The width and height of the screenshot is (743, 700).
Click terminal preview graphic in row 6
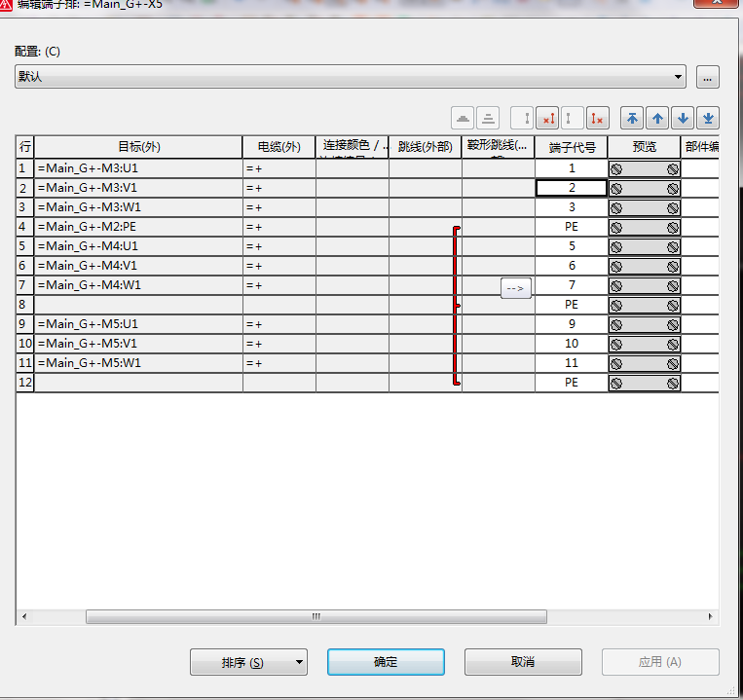pyautogui.click(x=645, y=266)
